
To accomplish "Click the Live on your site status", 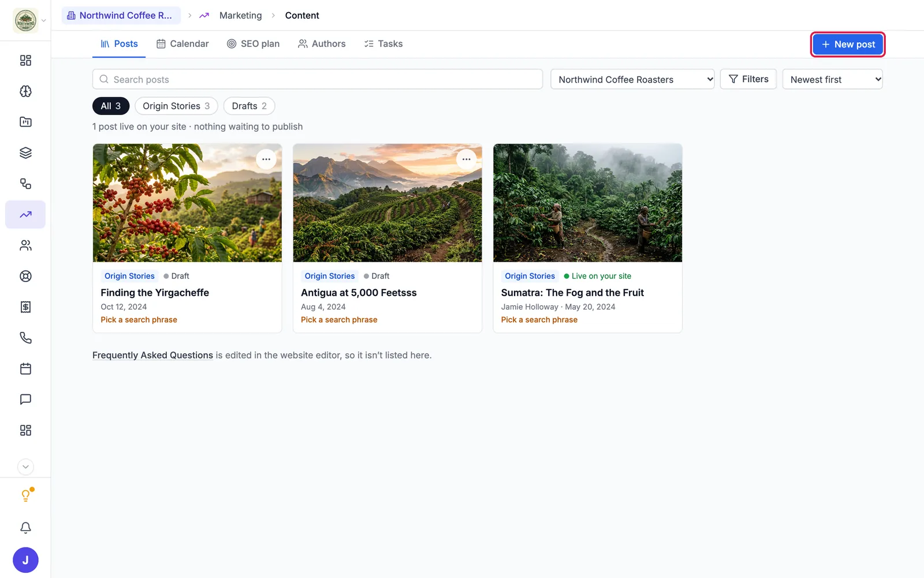I will pos(598,276).
